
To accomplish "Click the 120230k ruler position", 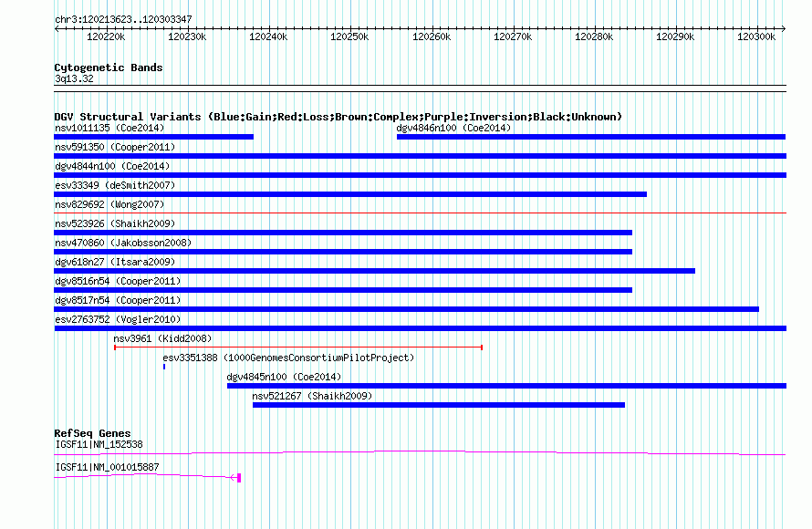I will coord(187,36).
